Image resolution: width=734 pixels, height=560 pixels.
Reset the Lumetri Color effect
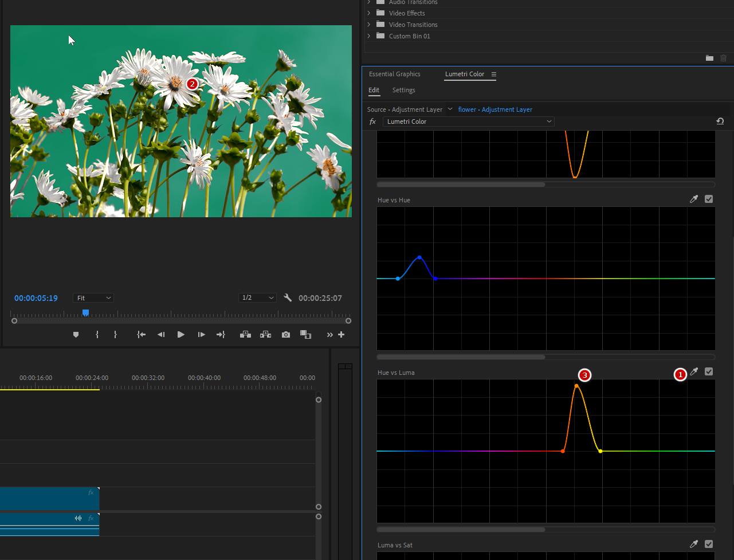(x=720, y=122)
